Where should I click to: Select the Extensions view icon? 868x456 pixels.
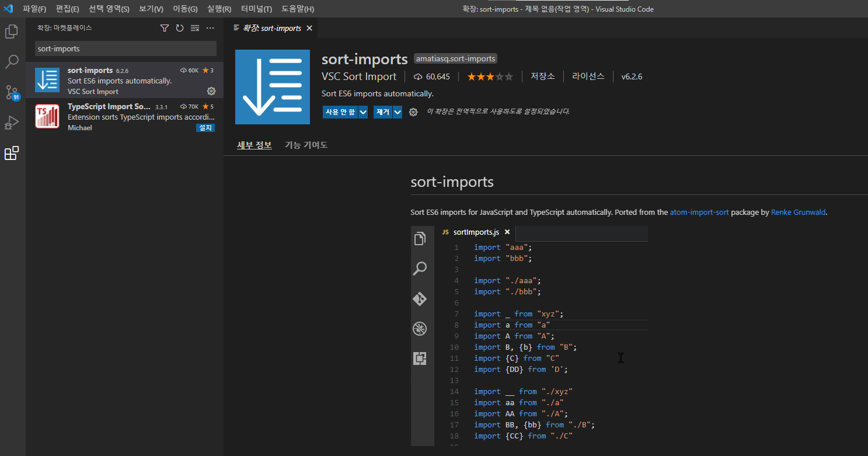click(x=12, y=153)
